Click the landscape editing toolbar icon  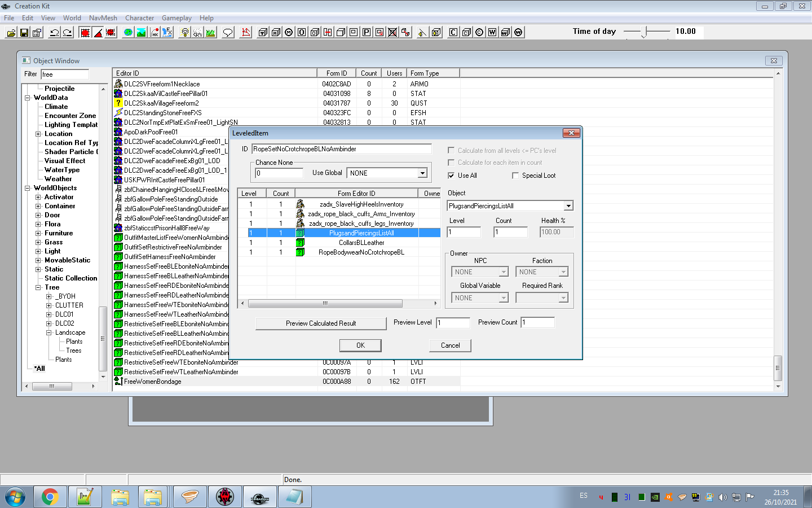(x=142, y=32)
